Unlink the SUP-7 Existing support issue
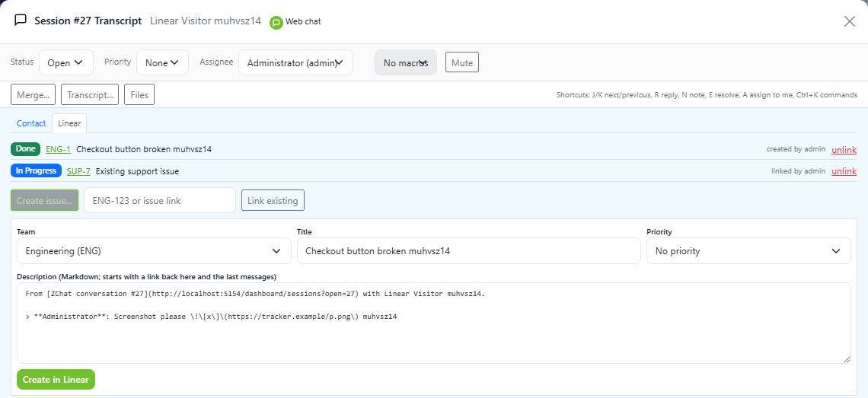 pyautogui.click(x=844, y=171)
